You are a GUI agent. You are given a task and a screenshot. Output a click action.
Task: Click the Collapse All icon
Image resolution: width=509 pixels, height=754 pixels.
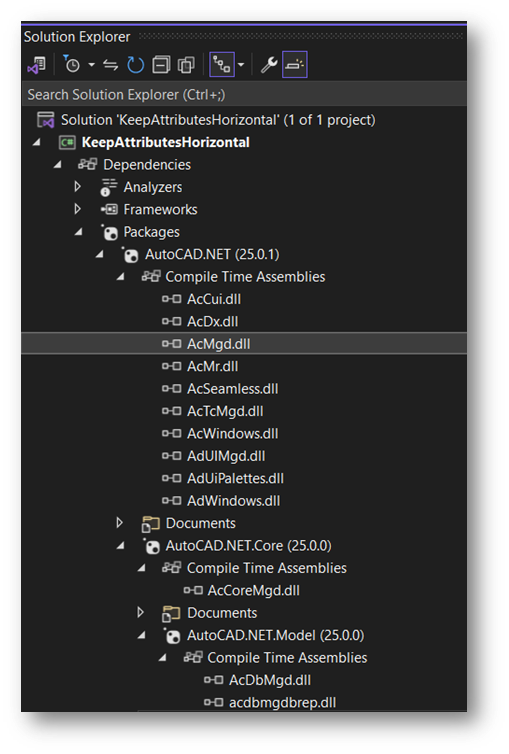[x=161, y=64]
